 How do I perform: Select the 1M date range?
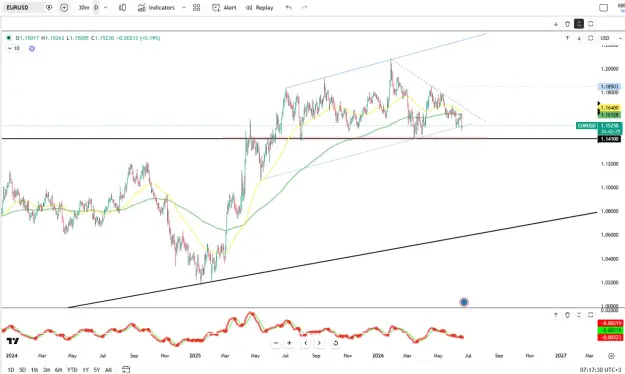[34, 370]
